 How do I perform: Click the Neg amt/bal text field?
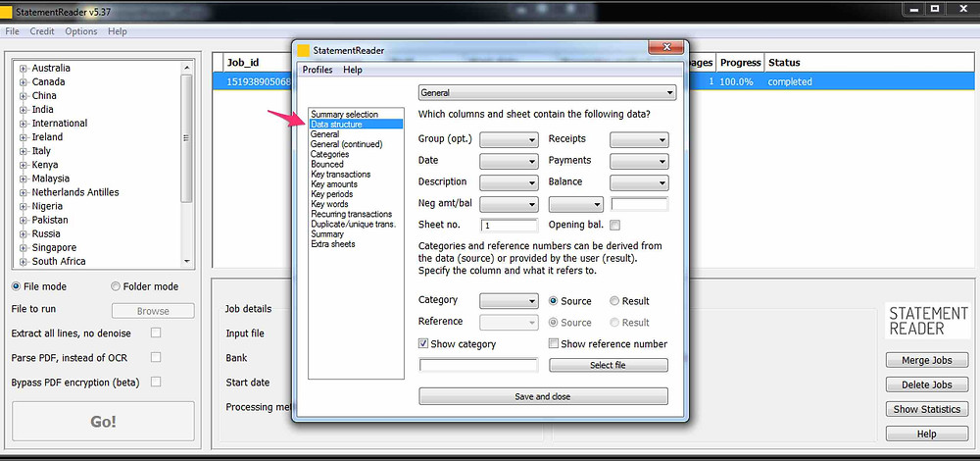639,204
